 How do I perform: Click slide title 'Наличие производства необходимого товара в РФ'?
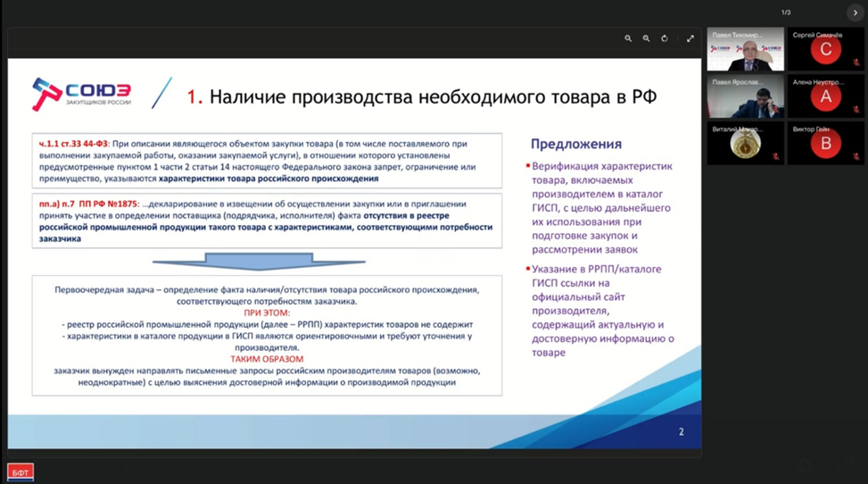(x=433, y=97)
